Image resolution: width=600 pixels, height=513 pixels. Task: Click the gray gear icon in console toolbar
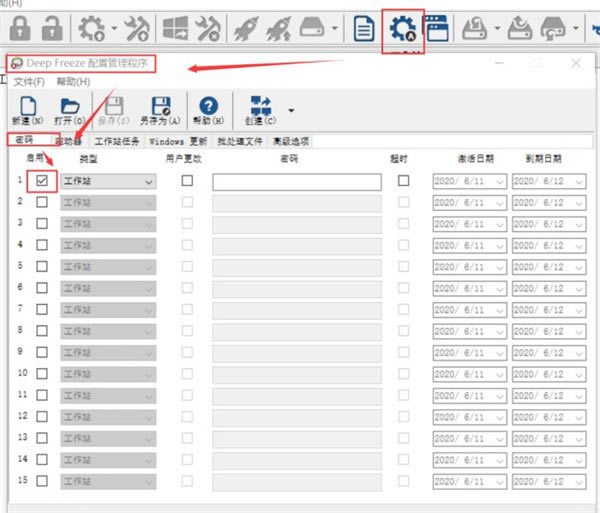pyautogui.click(x=91, y=28)
